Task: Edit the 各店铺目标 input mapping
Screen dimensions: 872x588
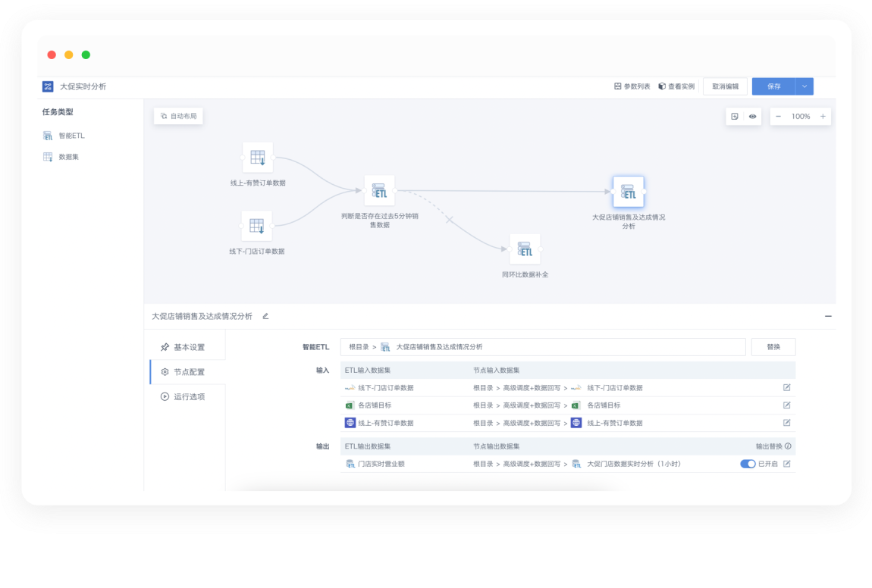Action: point(787,405)
